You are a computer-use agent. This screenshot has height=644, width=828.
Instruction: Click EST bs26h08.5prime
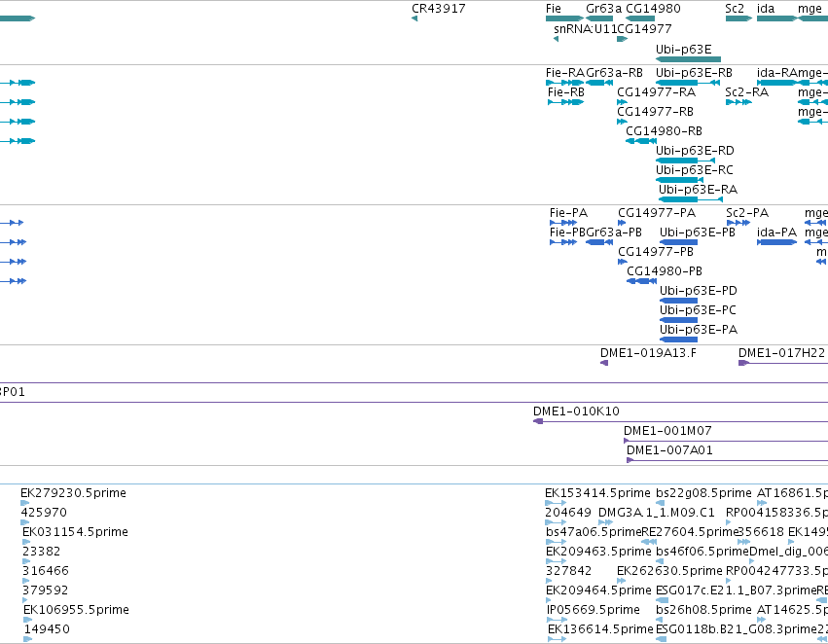(703, 610)
